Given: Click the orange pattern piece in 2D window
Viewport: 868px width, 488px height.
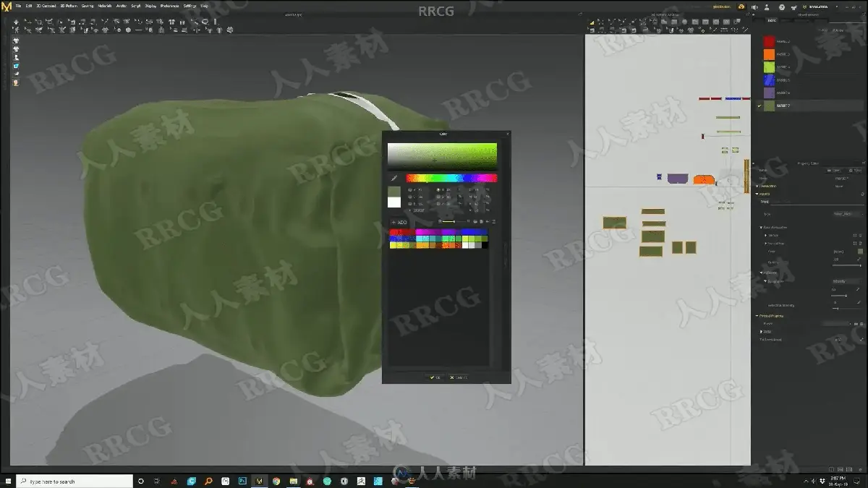Looking at the screenshot, I should 703,179.
